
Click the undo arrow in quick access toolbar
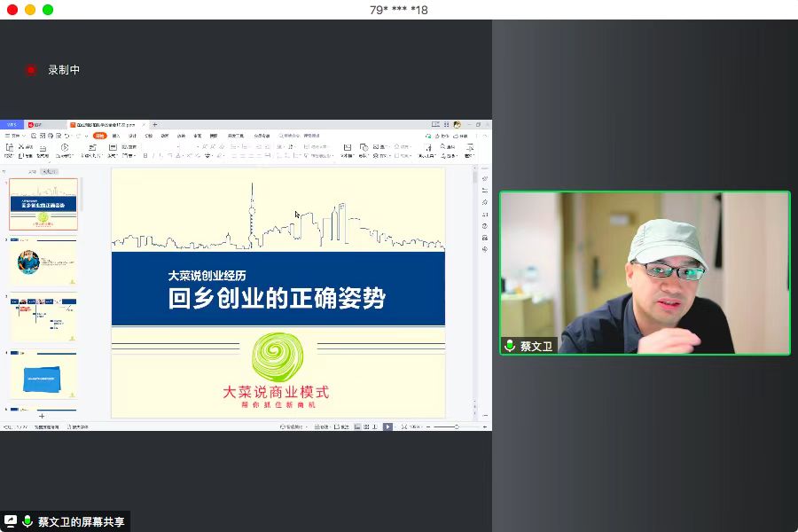(65, 136)
